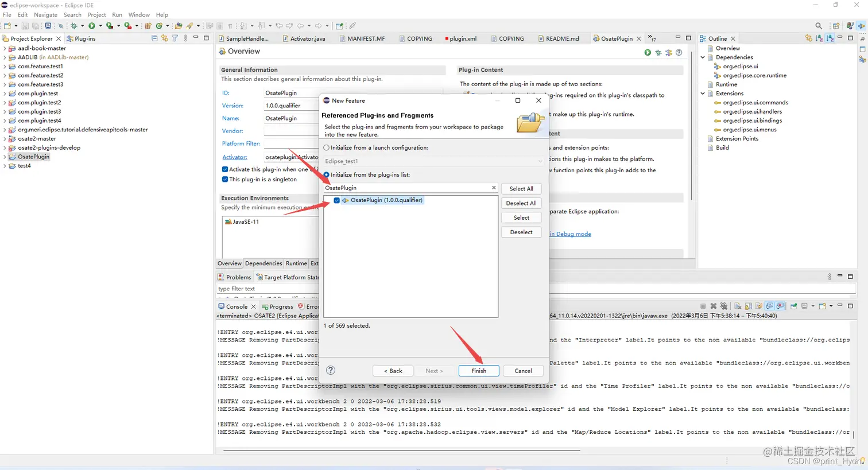Click the Outline link-with-editor arrows icon
Image resolution: width=868 pixels, height=470 pixels.
809,38
